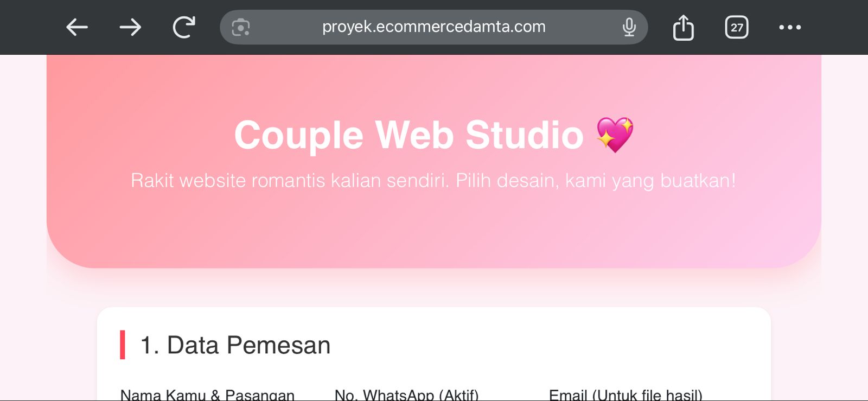This screenshot has height=401, width=868.
Task: Click the Email (Untuk file hasil) label
Action: 626,394
